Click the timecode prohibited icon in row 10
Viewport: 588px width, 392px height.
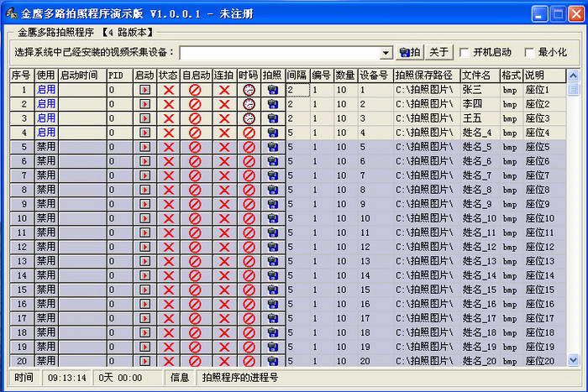[249, 218]
